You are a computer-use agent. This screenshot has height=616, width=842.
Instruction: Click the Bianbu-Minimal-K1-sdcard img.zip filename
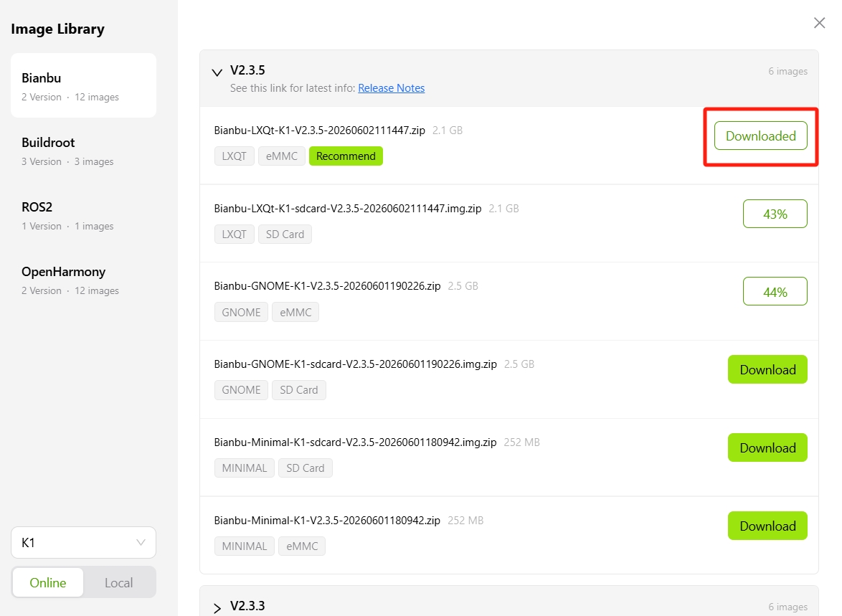click(355, 442)
